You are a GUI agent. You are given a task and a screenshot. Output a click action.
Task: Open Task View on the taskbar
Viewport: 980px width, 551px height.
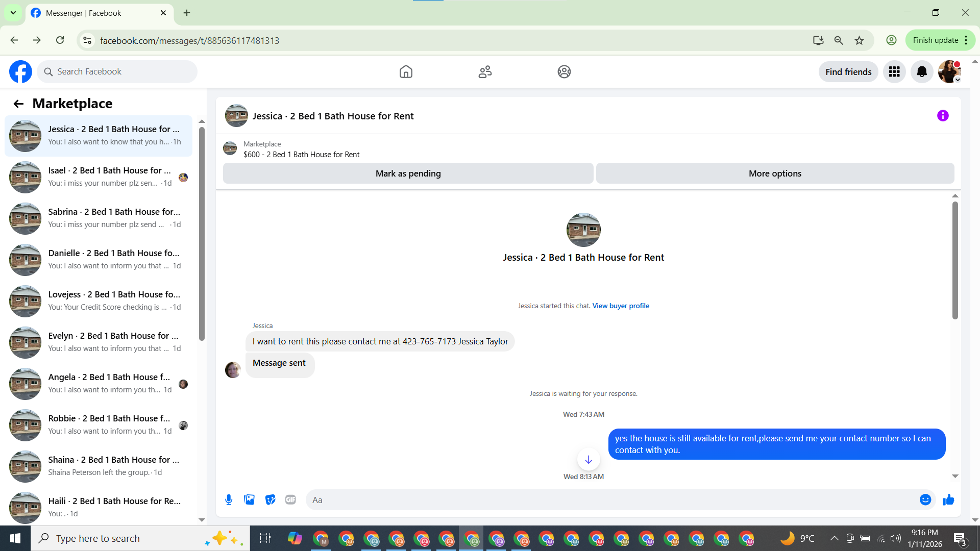tap(265, 538)
